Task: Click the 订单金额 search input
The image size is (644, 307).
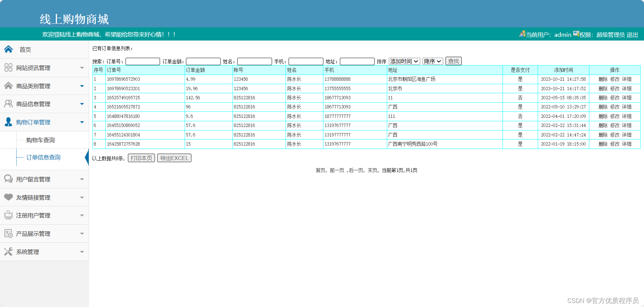Action: pos(203,61)
